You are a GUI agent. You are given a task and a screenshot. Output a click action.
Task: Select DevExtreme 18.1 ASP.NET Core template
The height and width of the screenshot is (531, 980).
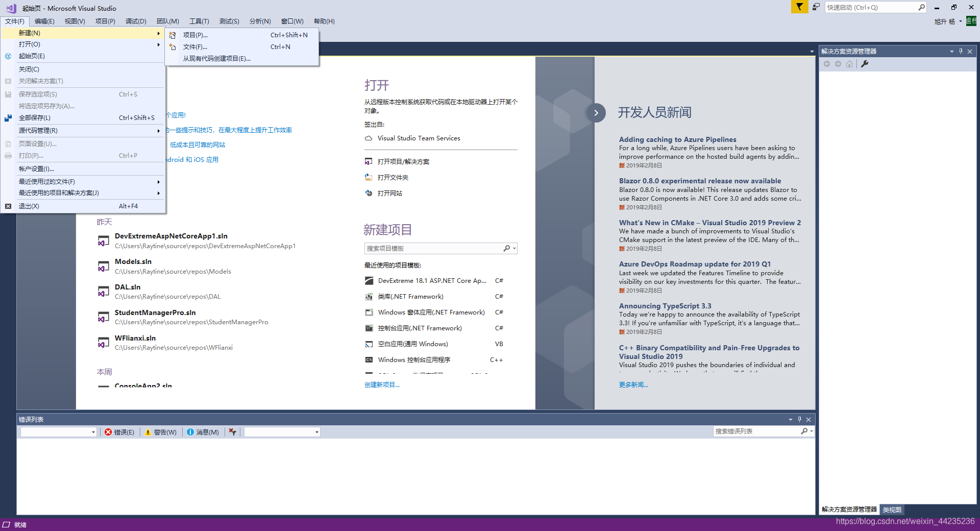point(434,281)
